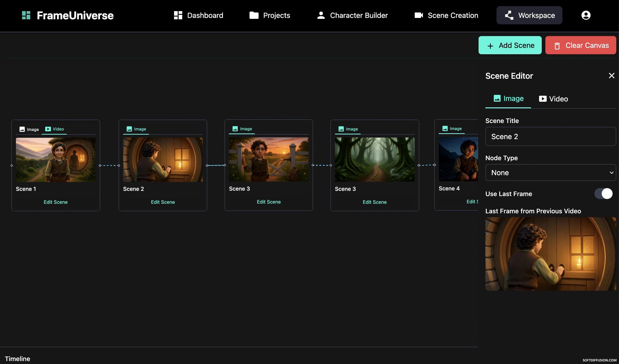The image size is (619, 364).
Task: Click Edit Scene under Scene 1
Action: pos(55,202)
